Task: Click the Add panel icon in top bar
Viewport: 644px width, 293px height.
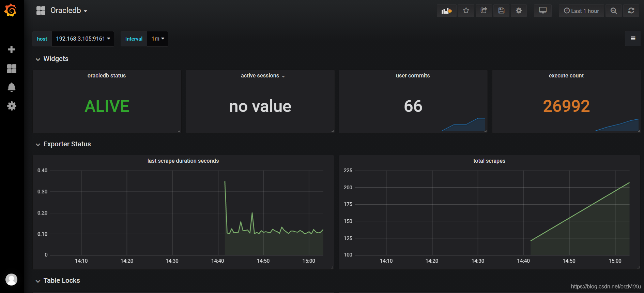Action: point(446,11)
